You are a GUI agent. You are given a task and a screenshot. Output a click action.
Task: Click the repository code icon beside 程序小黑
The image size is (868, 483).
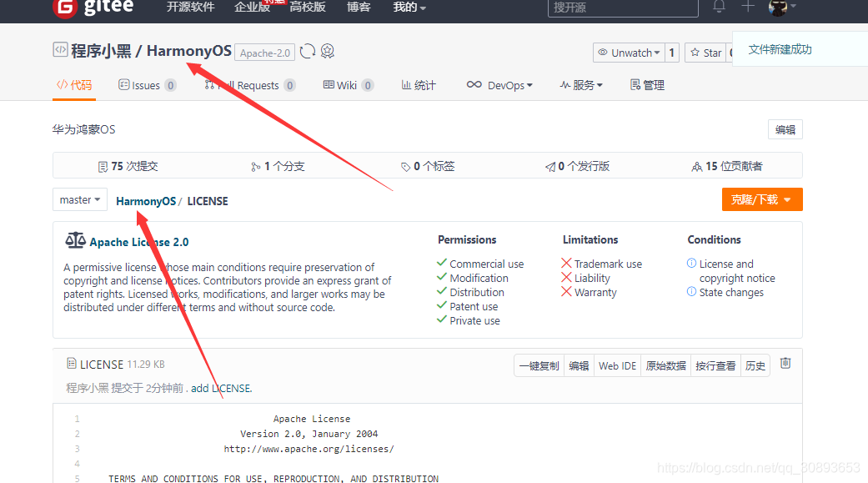pyautogui.click(x=60, y=50)
